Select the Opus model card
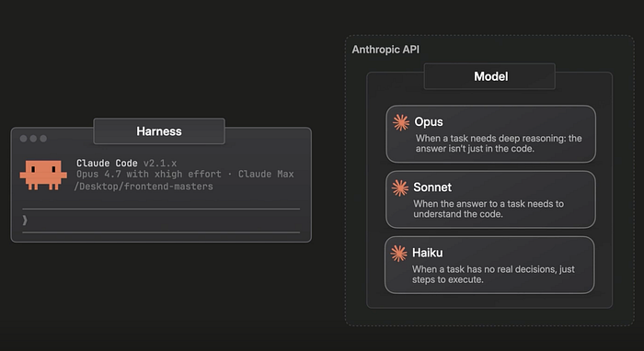This screenshot has width=644, height=351. 490,134
